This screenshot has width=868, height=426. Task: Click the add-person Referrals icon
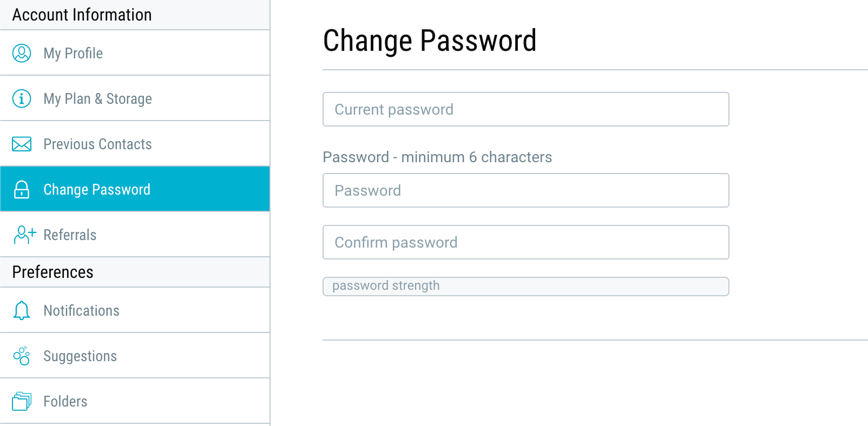(24, 235)
